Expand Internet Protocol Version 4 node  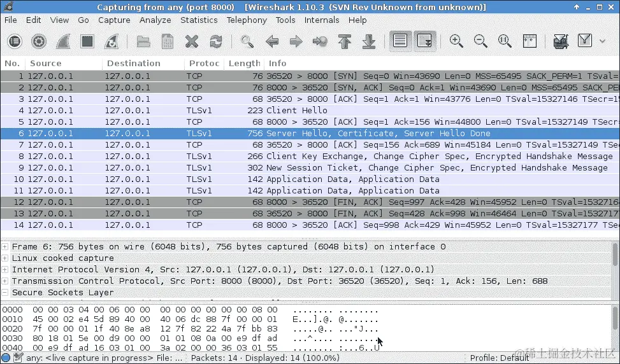(x=4, y=270)
